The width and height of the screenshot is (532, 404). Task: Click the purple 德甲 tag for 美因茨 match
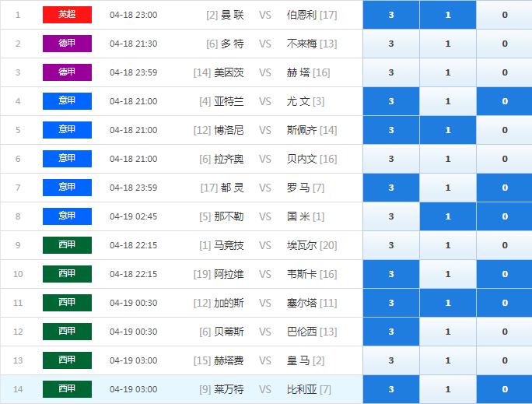pos(67,72)
